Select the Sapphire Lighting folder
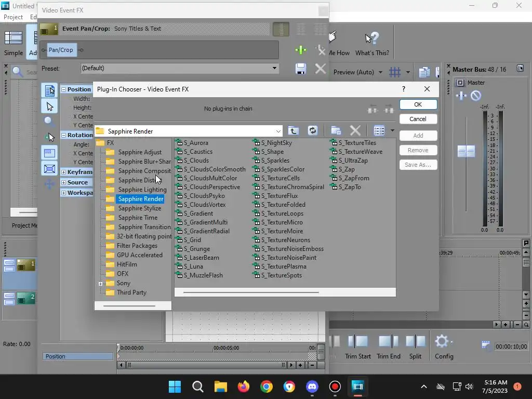532x399 pixels. (x=142, y=190)
